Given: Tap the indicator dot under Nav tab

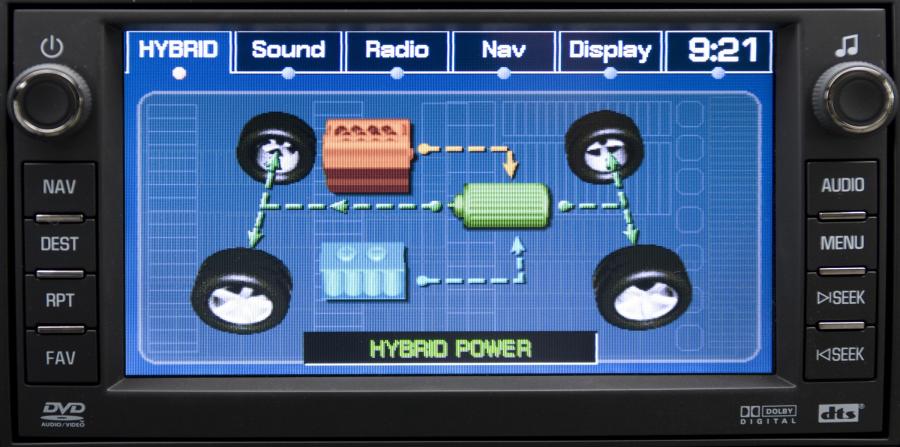Looking at the screenshot, I should [x=504, y=73].
